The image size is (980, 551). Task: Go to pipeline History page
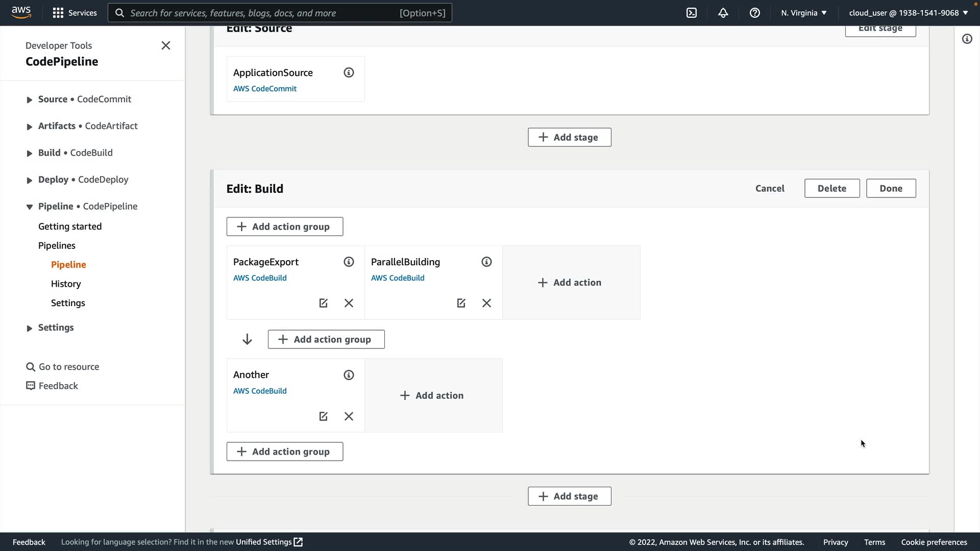pos(66,284)
